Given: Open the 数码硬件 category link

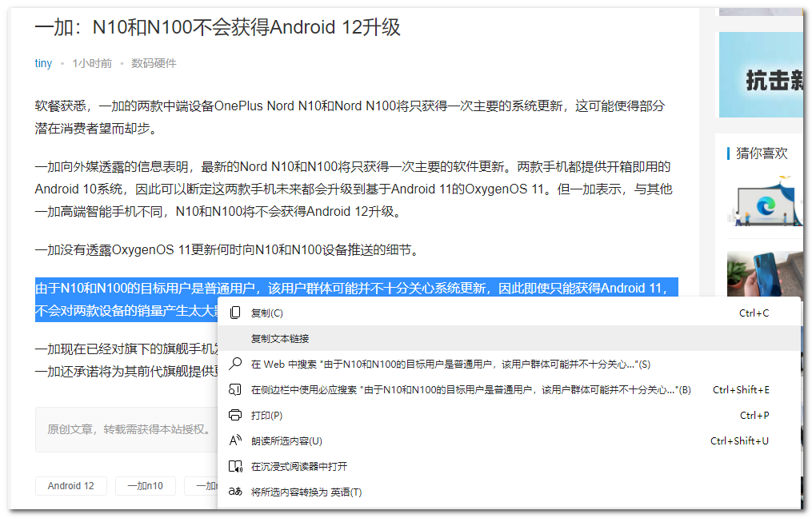Looking at the screenshot, I should pyautogui.click(x=154, y=63).
